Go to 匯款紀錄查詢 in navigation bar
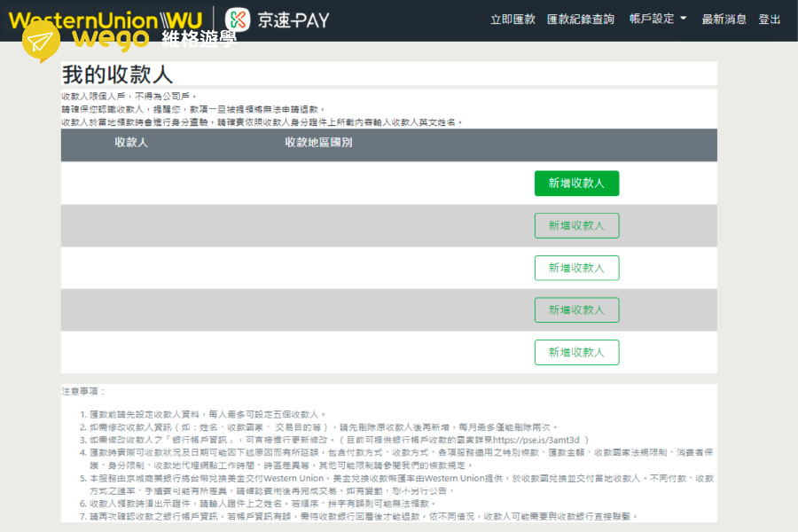The height and width of the screenshot is (532, 798). (581, 20)
